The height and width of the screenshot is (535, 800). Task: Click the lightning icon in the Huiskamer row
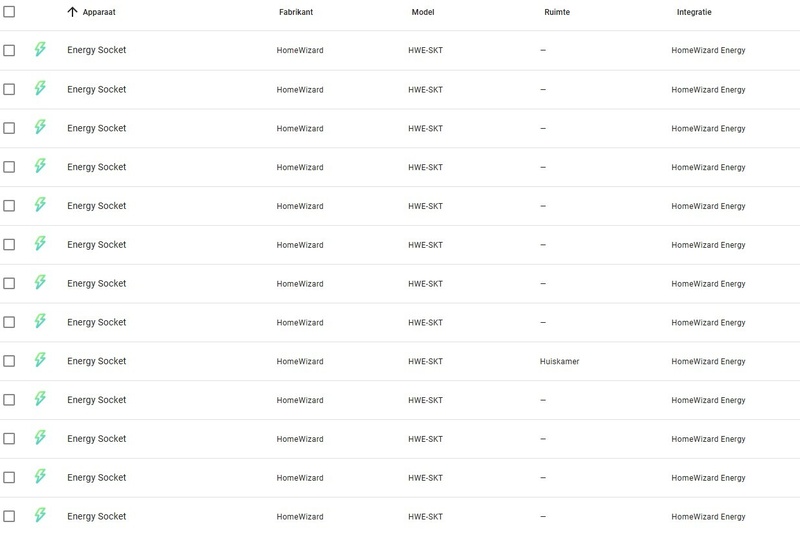click(x=40, y=360)
